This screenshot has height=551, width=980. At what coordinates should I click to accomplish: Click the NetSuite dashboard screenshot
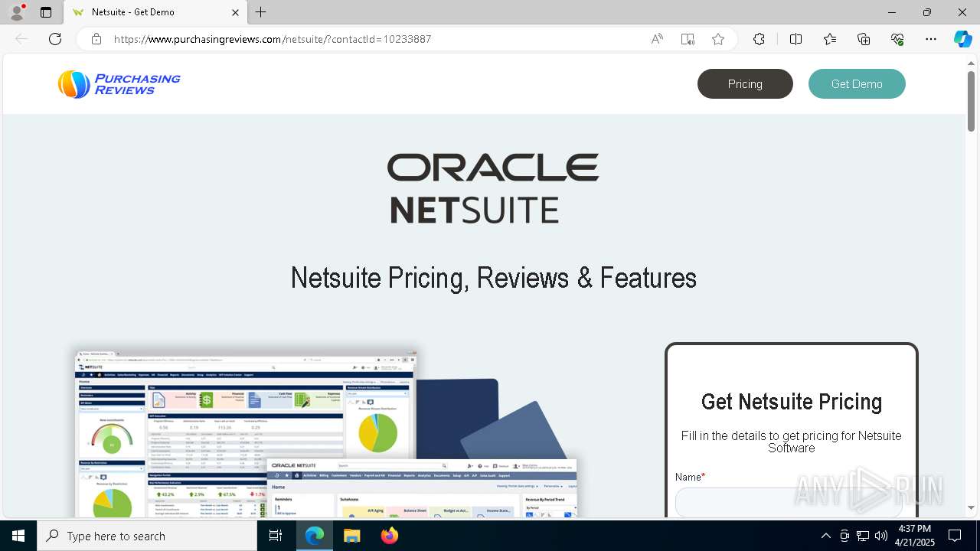tap(326, 433)
